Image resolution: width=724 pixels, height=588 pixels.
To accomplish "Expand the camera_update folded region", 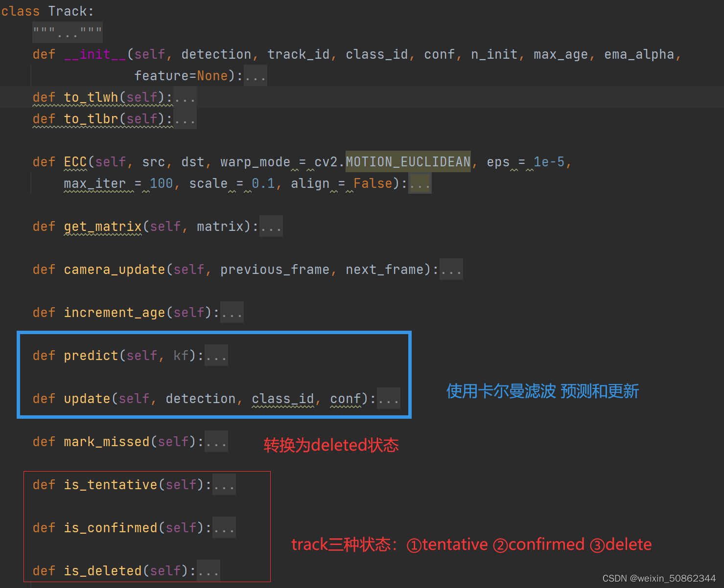I will click(450, 269).
